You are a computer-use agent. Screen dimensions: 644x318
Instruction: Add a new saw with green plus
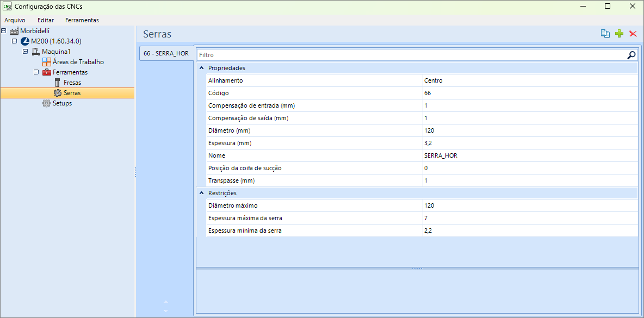point(619,34)
